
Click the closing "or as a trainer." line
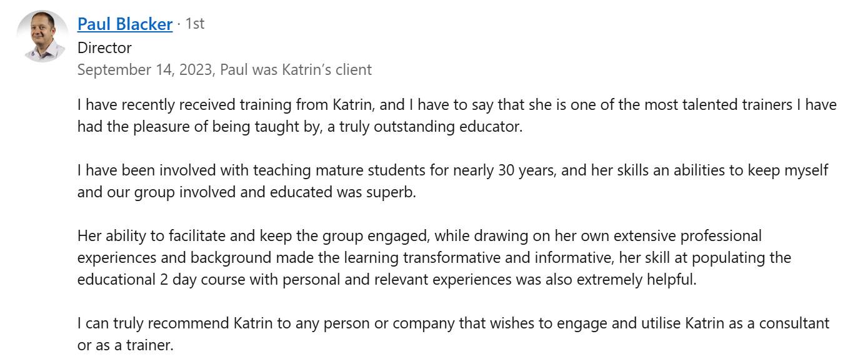point(125,345)
